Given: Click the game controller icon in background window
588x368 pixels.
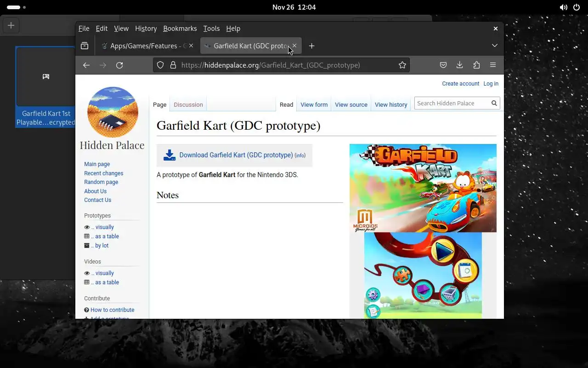Looking at the screenshot, I should 46,76.
